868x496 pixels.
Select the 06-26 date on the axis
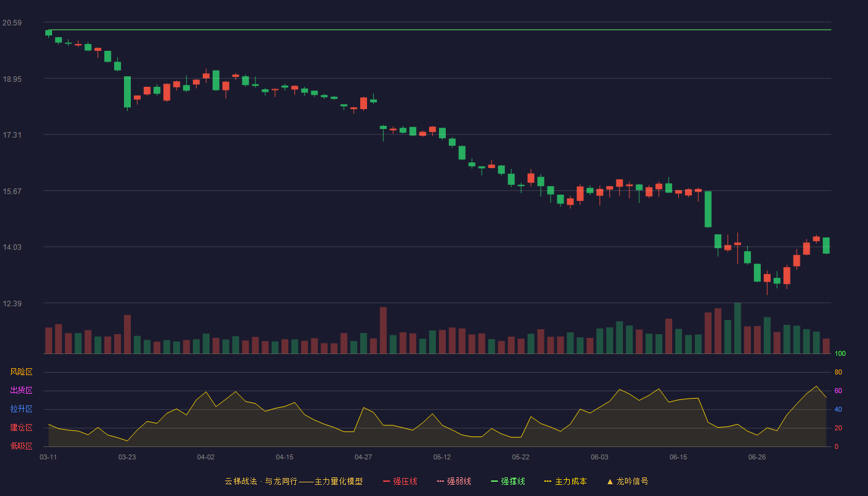click(757, 457)
